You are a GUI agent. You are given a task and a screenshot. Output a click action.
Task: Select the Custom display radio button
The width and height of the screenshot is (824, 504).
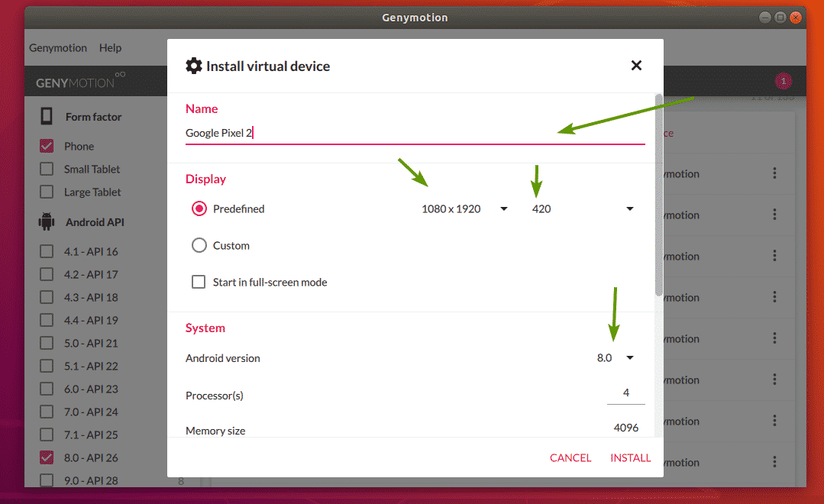[x=199, y=245]
